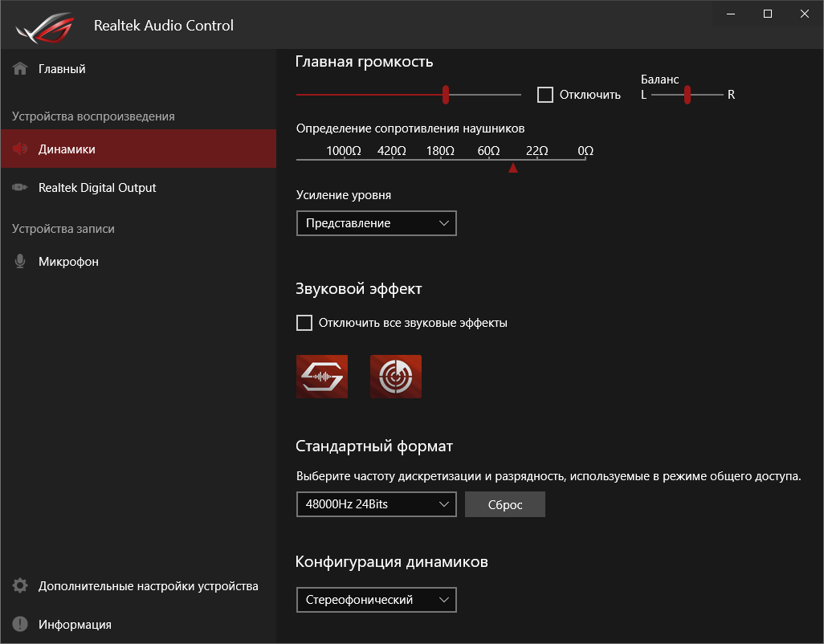Click the info exclamation icon
The height and width of the screenshot is (644, 824).
pos(20,625)
